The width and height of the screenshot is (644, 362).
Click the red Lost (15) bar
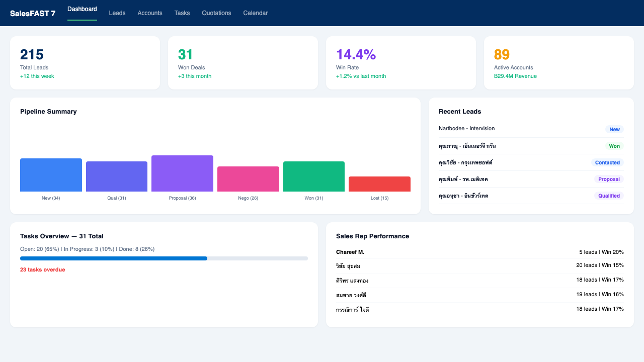tap(379, 184)
